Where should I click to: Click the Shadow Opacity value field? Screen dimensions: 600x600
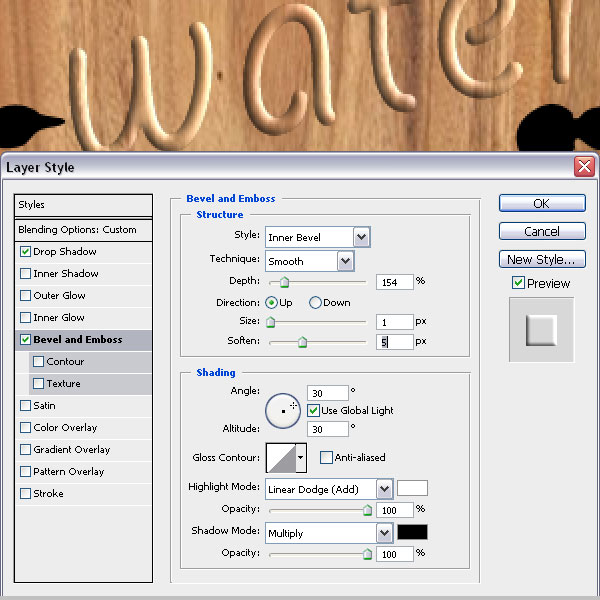395,554
